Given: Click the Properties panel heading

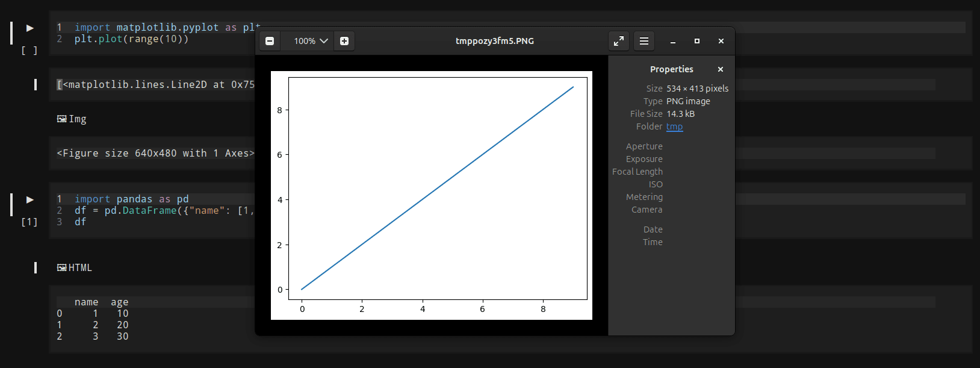Looking at the screenshot, I should click(672, 69).
